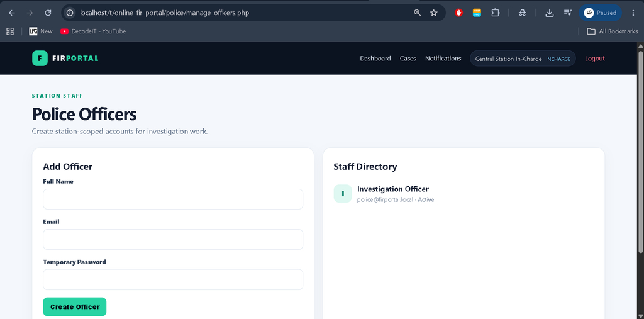Screen dimensions: 644x319
Task: Open the apps grid in bookmarks bar
Action: pyautogui.click(x=10, y=31)
